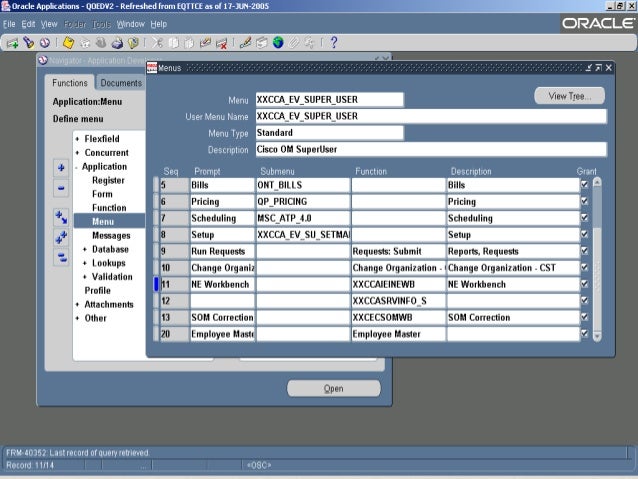Viewport: 638px width, 479px height.
Task: Click the Find flashlight icon
Action: (x=28, y=43)
